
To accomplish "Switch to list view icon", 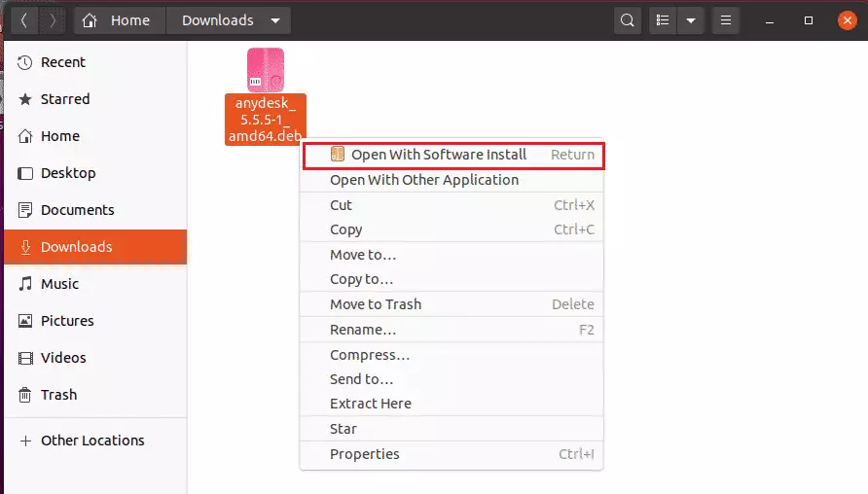I will tap(663, 20).
